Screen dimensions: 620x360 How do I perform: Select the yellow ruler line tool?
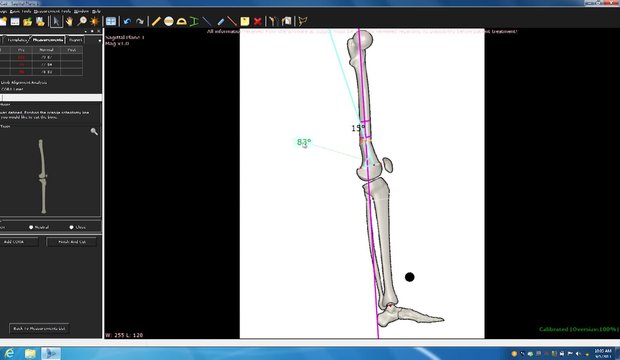point(156,21)
